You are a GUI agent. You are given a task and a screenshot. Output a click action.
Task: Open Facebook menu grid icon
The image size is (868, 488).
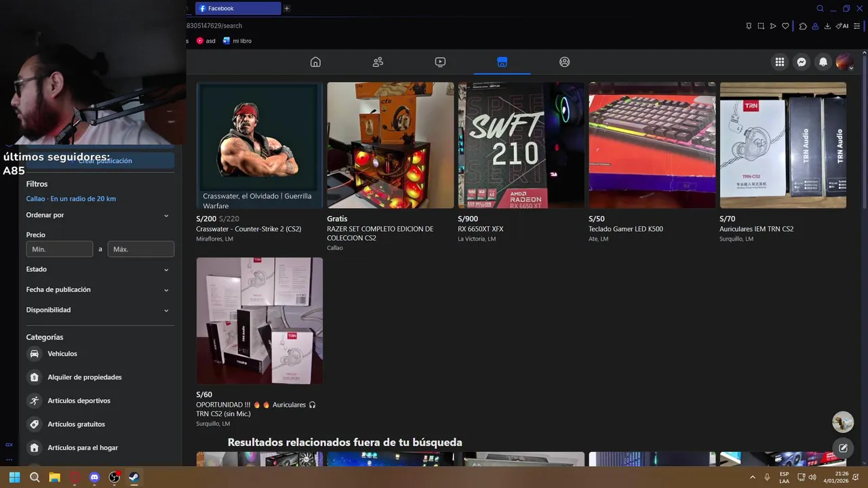[x=780, y=62]
